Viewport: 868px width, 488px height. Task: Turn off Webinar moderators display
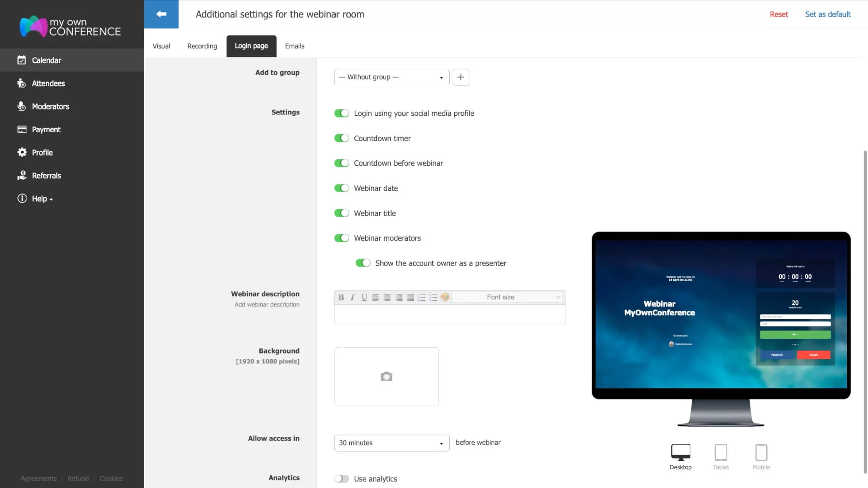341,238
